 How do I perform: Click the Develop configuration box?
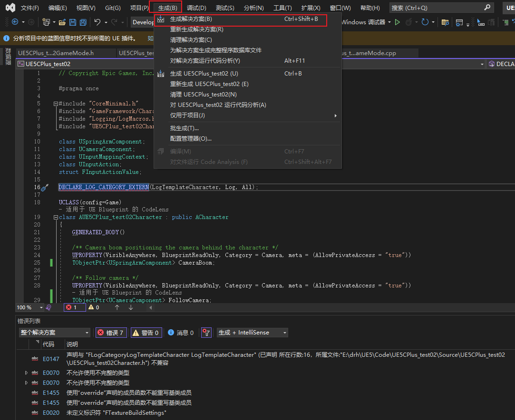point(143,22)
